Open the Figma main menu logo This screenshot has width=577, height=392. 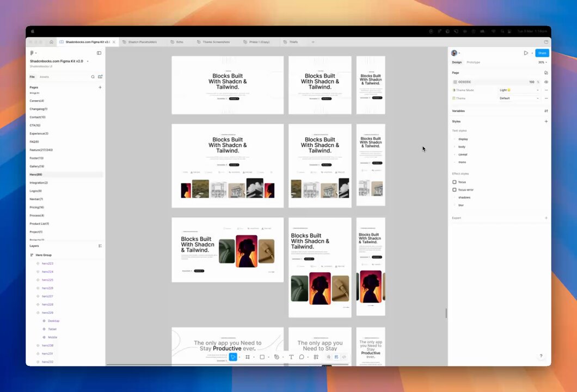[32, 53]
